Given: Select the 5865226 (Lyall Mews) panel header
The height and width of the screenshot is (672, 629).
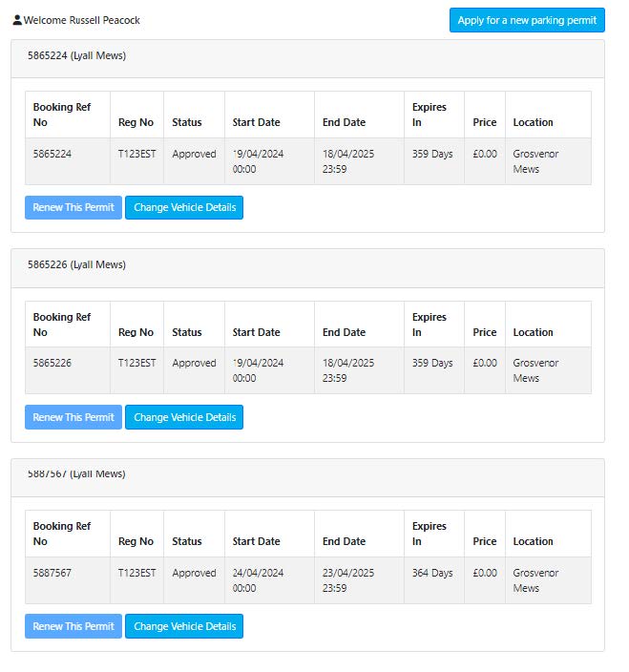Looking at the screenshot, I should [x=307, y=268].
